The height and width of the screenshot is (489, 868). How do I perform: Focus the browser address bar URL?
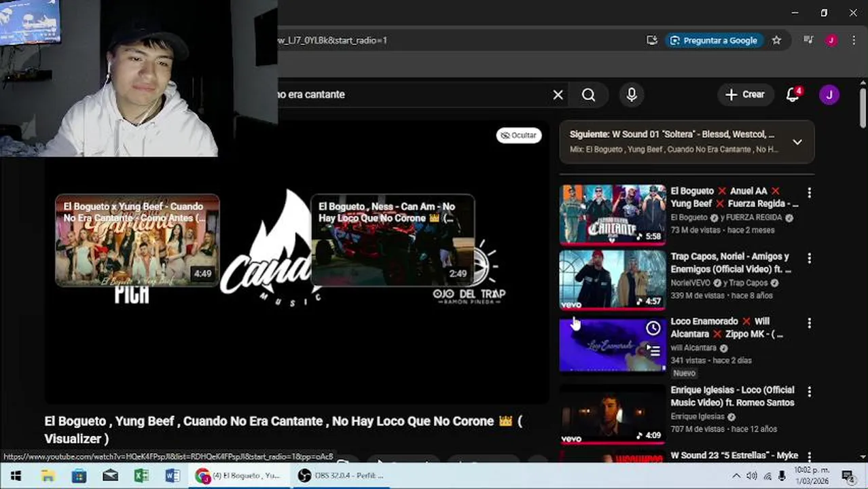(x=455, y=40)
